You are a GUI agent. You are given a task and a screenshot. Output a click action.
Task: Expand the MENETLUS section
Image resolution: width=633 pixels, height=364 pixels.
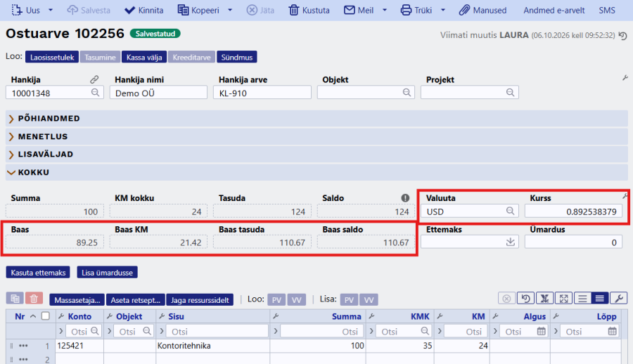pos(316,136)
